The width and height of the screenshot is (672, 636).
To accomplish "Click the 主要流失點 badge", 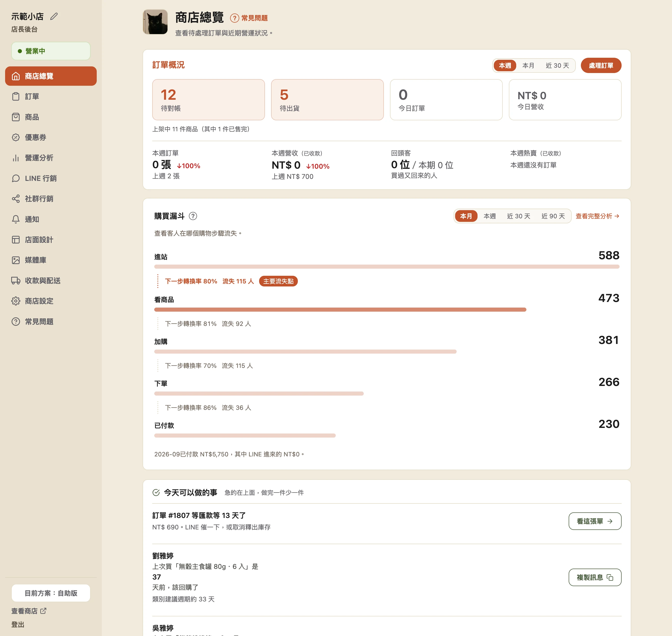I will [x=278, y=281].
